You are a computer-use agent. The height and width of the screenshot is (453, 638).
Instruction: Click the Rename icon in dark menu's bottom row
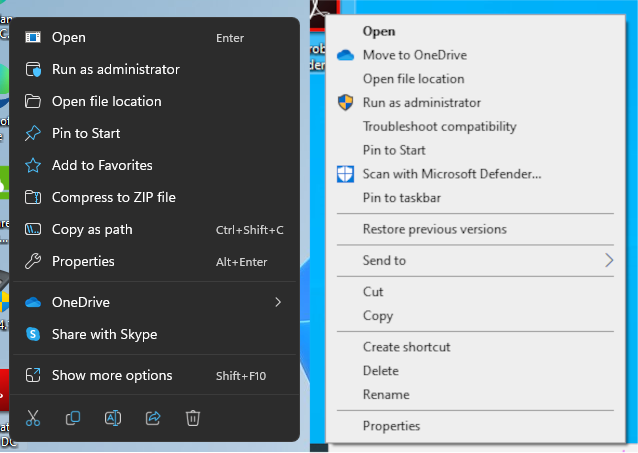point(113,418)
